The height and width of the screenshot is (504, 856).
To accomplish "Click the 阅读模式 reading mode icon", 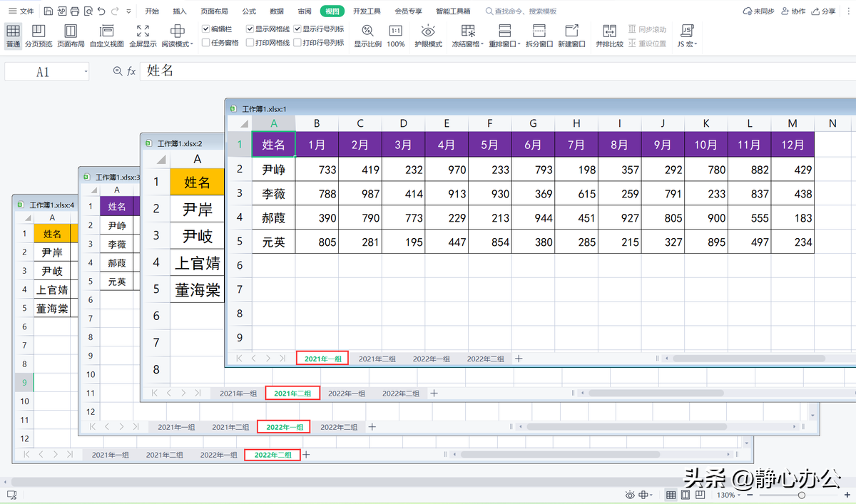I will (177, 31).
